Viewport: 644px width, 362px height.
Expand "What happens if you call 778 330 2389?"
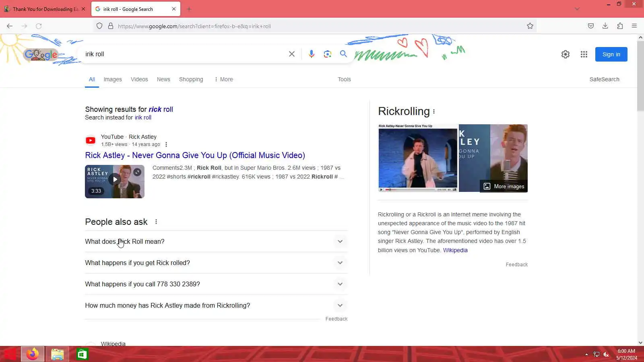[x=216, y=284]
